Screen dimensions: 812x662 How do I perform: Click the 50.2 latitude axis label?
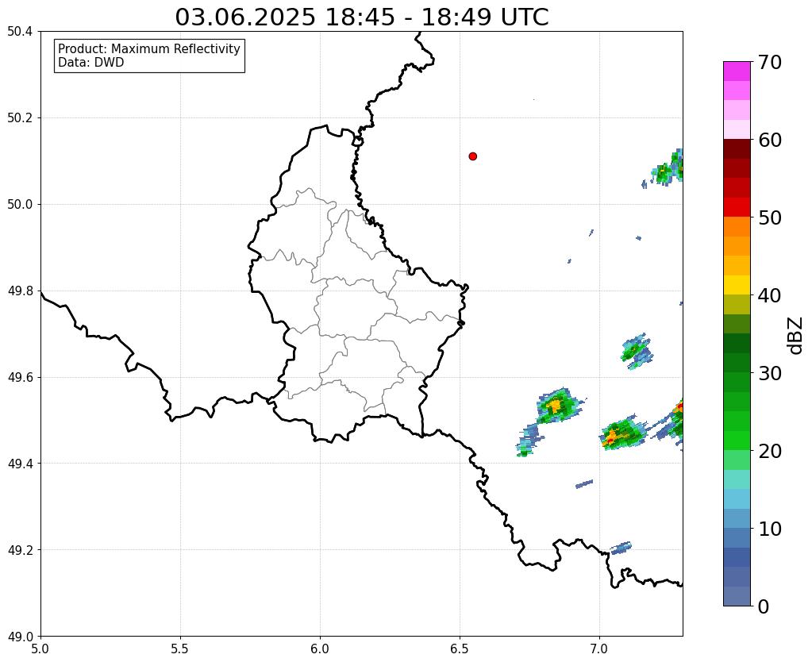coord(20,118)
